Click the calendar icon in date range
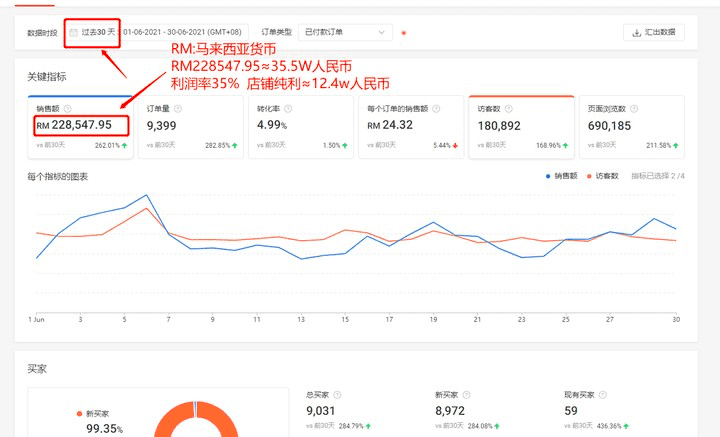Image resolution: width=720 pixels, height=437 pixels. [x=74, y=32]
